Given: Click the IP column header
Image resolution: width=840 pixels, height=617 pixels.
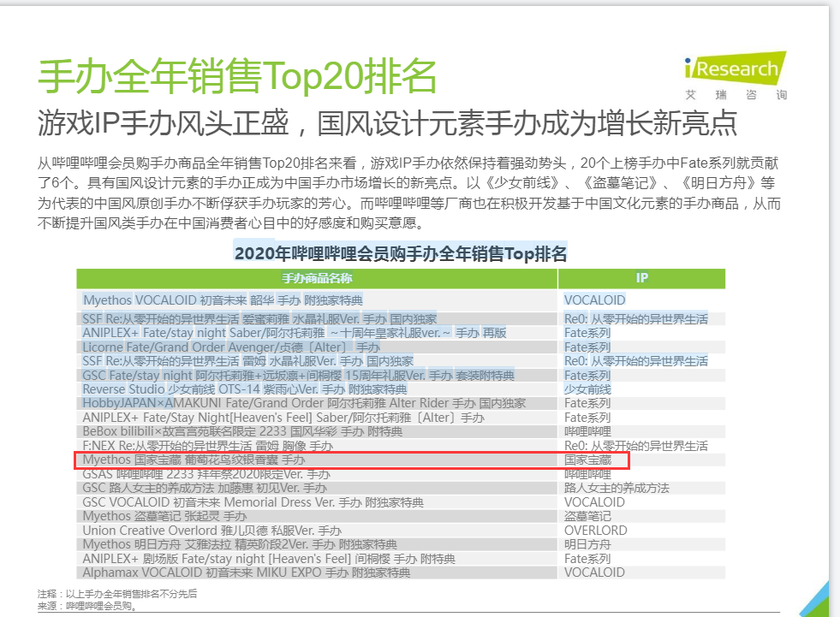Looking at the screenshot, I should pyautogui.click(x=642, y=278).
